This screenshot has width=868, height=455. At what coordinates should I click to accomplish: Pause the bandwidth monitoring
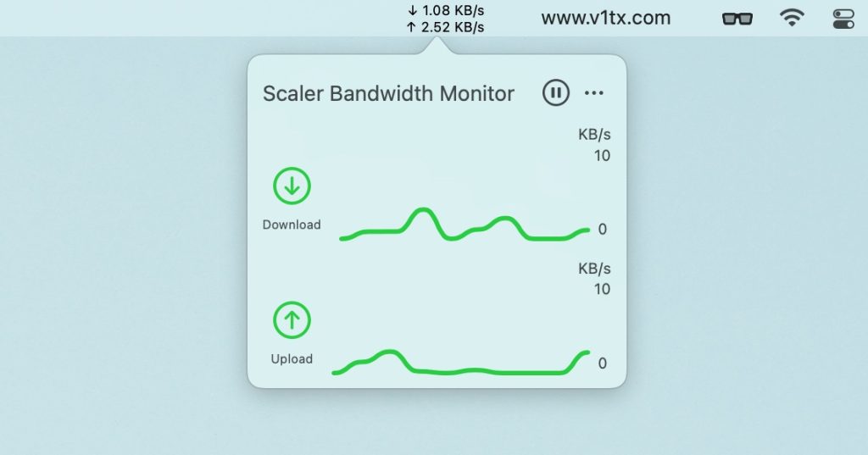(x=556, y=92)
